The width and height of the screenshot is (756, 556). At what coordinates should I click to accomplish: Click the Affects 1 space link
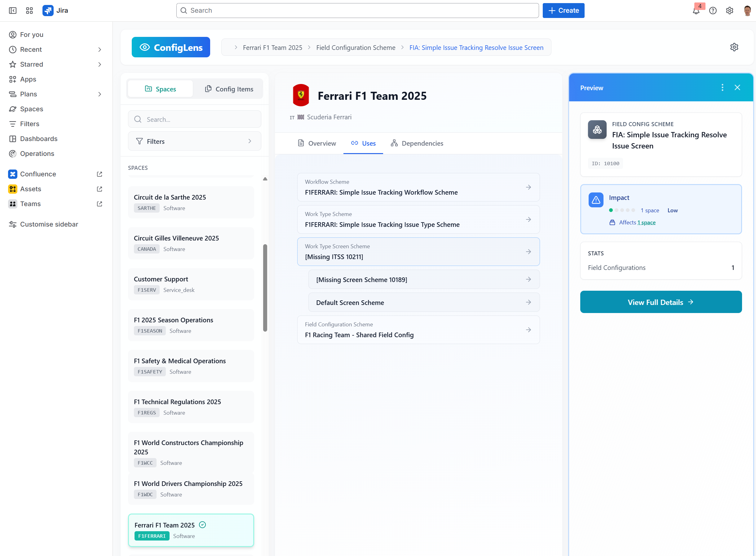tap(646, 223)
